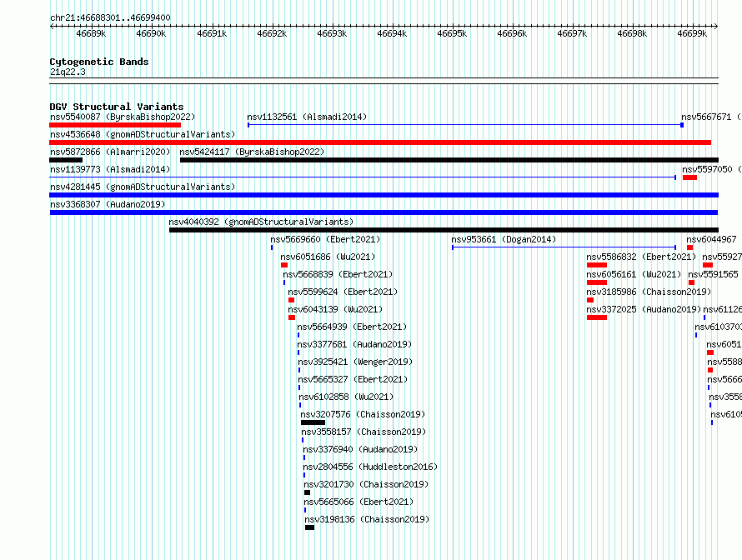The image size is (742, 560).
Task: Click the nsv5597050 label
Action: (x=712, y=169)
